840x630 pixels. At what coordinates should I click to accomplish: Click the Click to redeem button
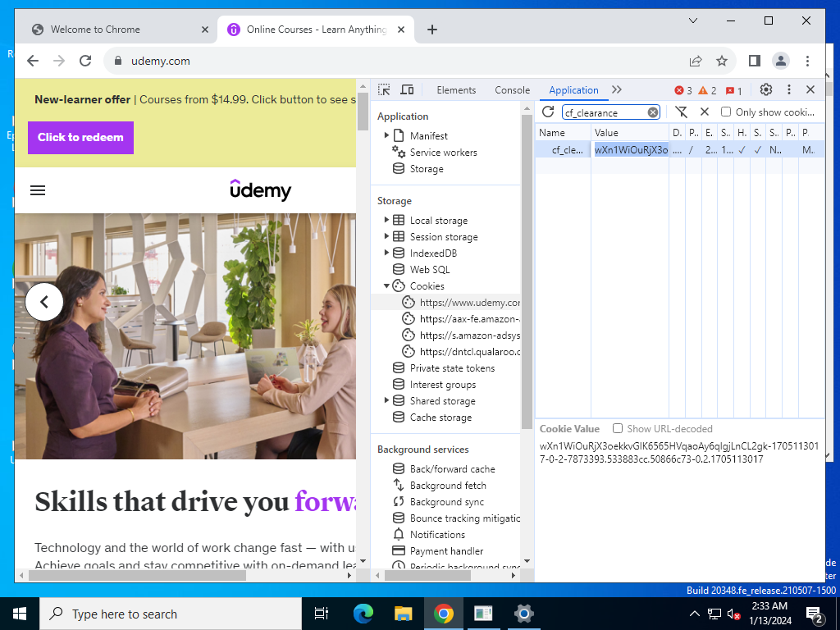80,137
